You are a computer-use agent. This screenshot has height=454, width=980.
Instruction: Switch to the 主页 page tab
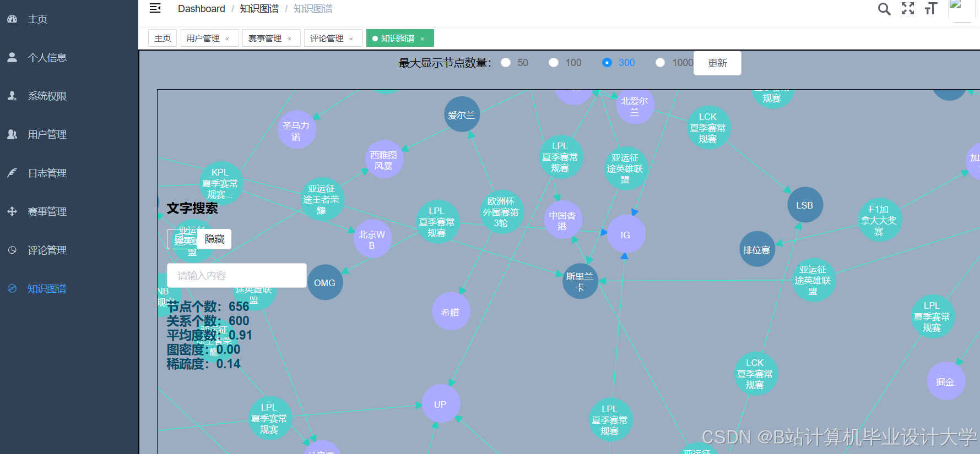(163, 38)
